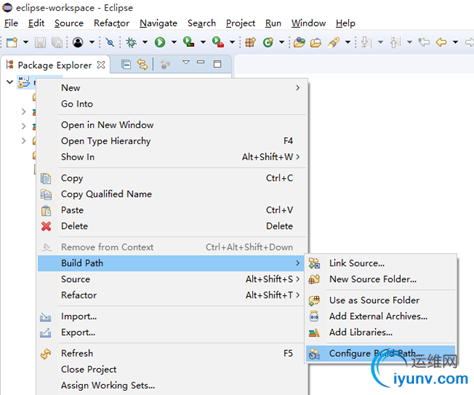The width and height of the screenshot is (474, 395).
Task: Click the Last Edit Location icon
Action: (x=424, y=42)
